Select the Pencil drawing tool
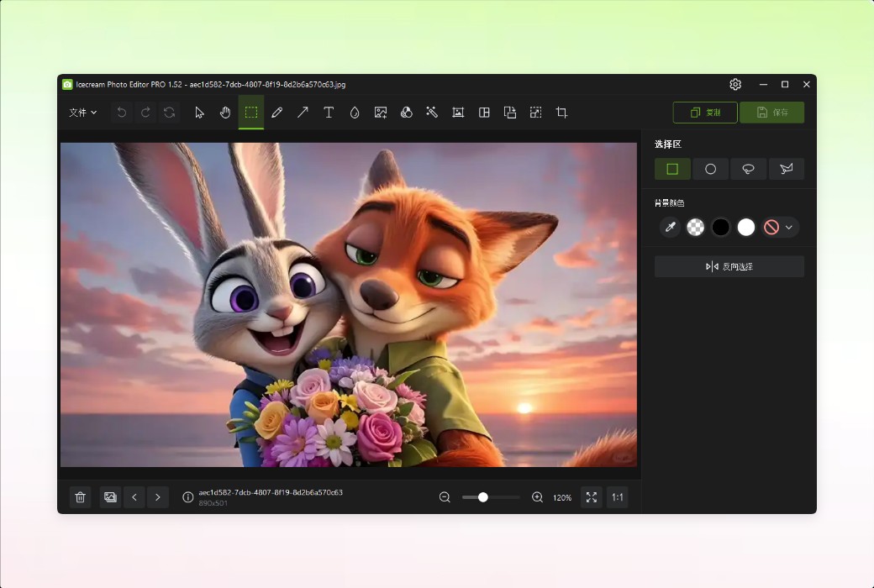This screenshot has width=874, height=588. pos(277,112)
